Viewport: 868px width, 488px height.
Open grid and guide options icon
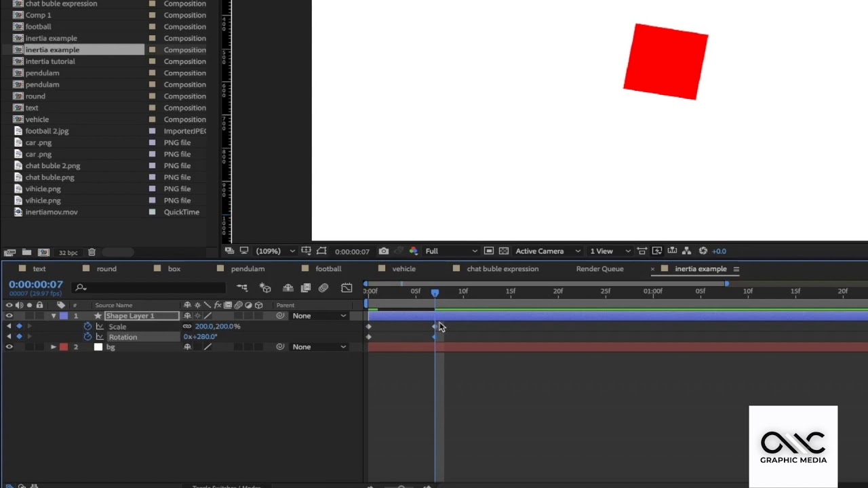tap(306, 251)
